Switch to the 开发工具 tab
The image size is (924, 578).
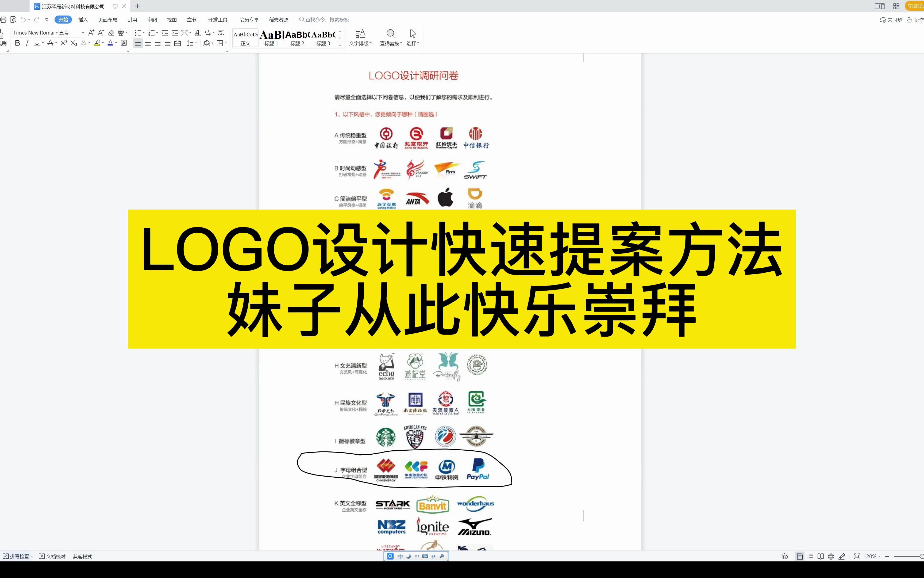pos(218,20)
